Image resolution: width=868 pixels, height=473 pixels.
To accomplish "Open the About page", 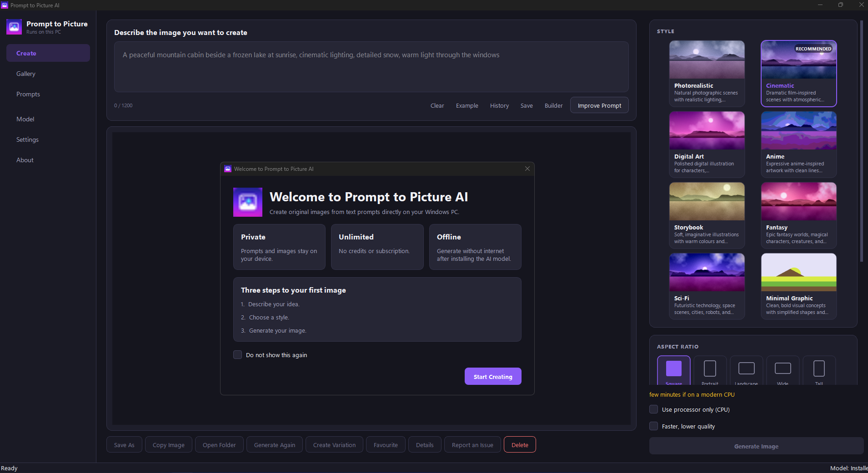I will click(x=48, y=160).
